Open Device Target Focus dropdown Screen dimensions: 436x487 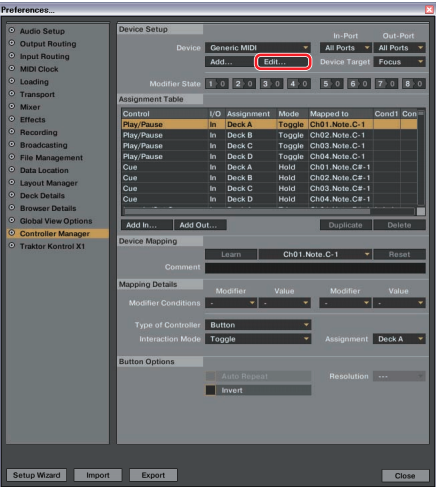399,62
